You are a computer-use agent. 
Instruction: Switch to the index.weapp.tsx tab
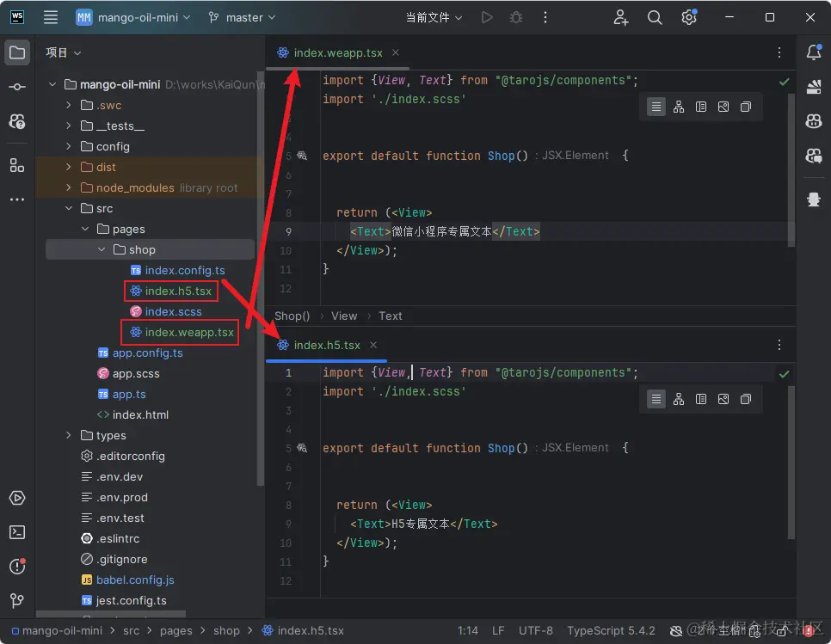[x=337, y=53]
